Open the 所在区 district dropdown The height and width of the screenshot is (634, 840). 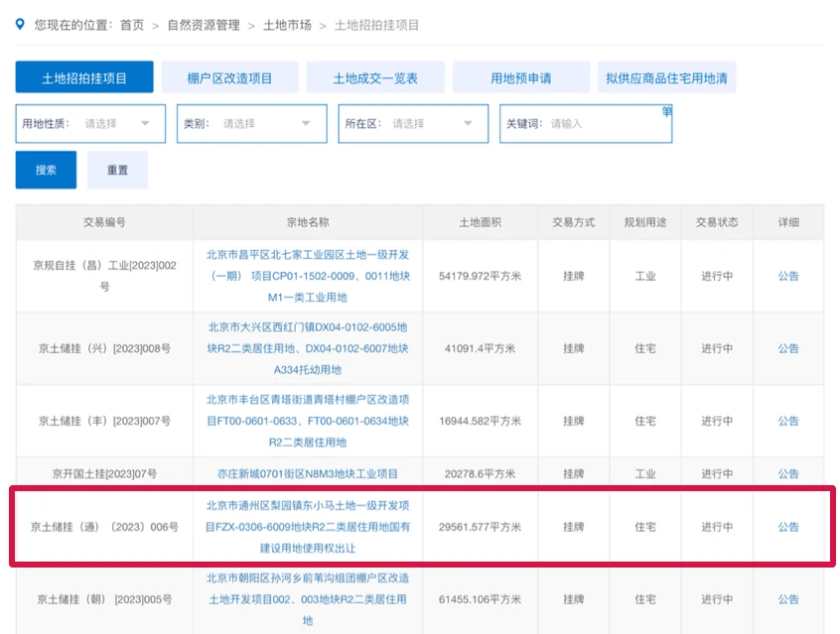[413, 124]
